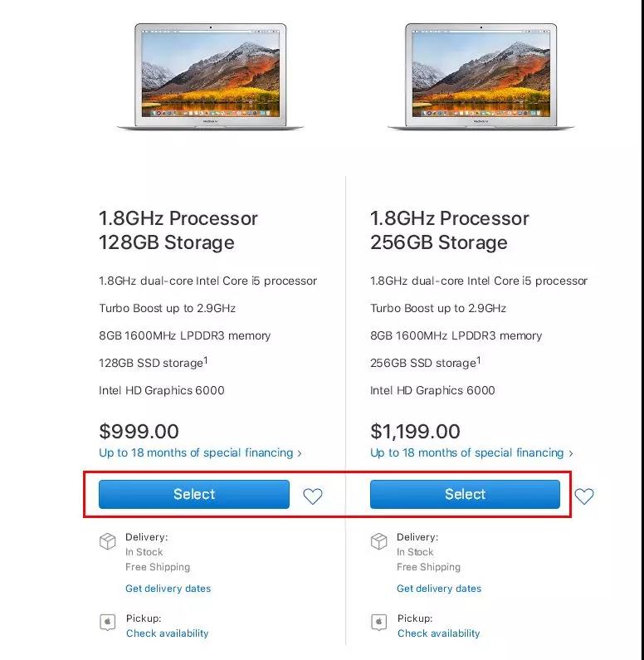Viewport: 644px width, 660px height.
Task: Click the 256GB MacBook Air product image
Action: [481, 76]
